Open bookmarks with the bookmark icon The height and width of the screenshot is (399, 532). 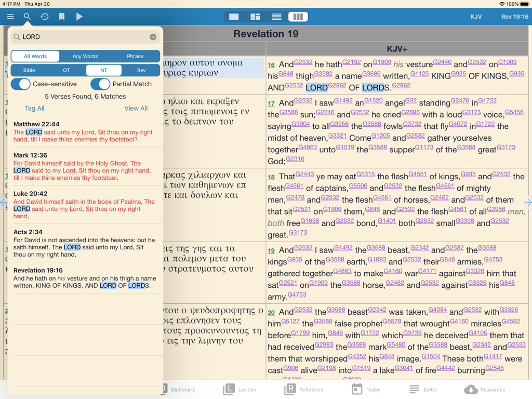pos(62,16)
